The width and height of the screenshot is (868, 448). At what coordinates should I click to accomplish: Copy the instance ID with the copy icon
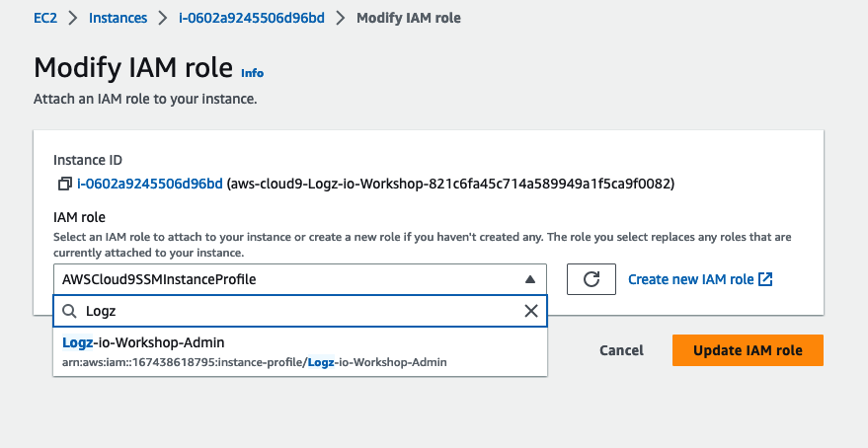pos(65,184)
